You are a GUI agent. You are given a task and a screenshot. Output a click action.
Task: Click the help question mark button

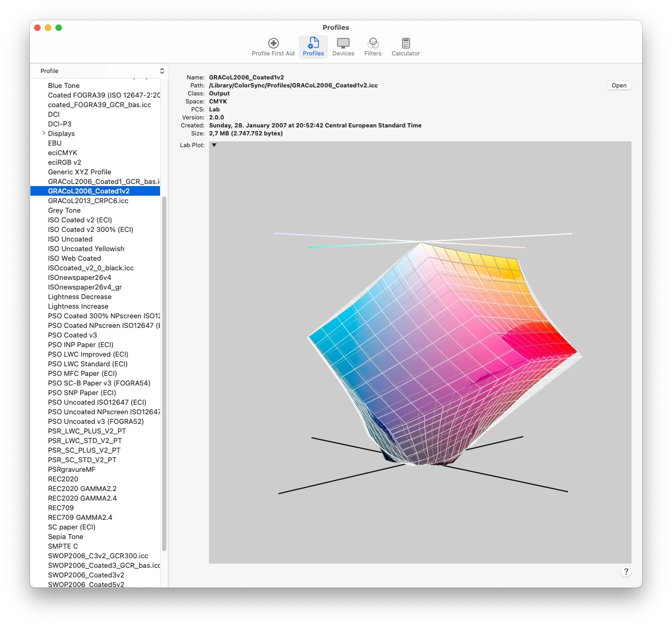click(x=626, y=572)
